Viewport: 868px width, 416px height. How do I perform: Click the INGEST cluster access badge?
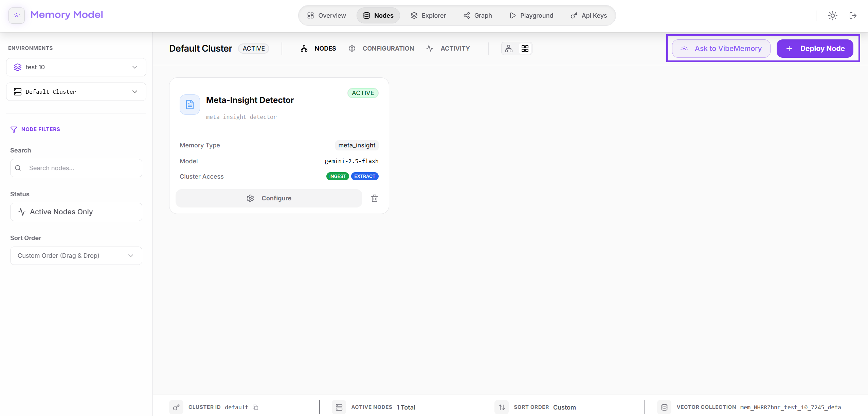(337, 176)
